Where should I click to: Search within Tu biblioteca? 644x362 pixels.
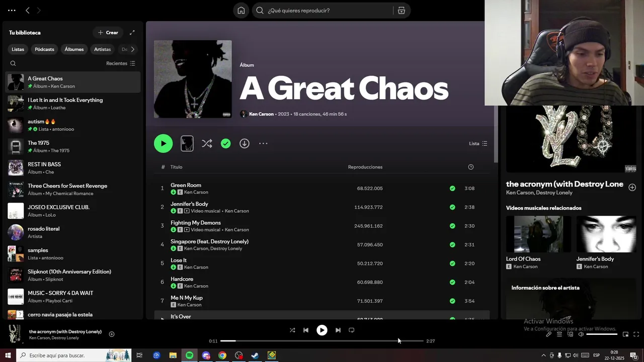[x=13, y=63]
